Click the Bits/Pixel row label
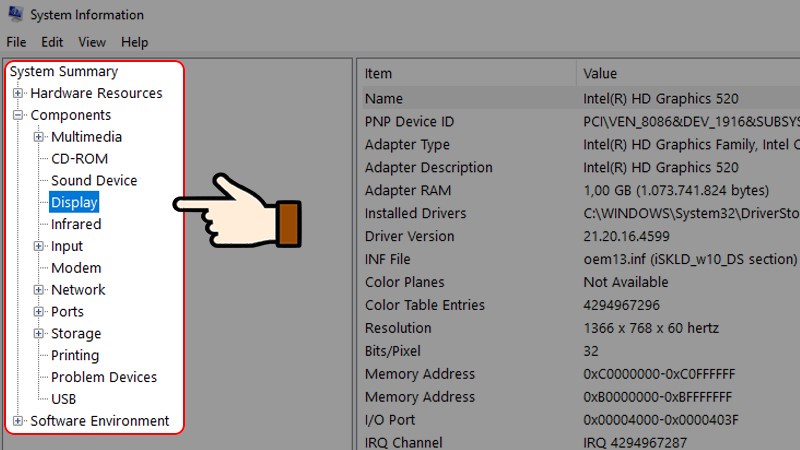 [x=392, y=351]
